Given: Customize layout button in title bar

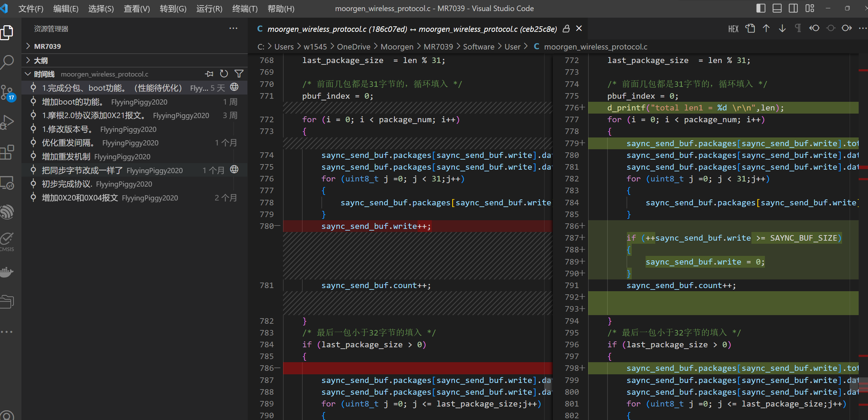Looking at the screenshot, I should click(x=810, y=8).
